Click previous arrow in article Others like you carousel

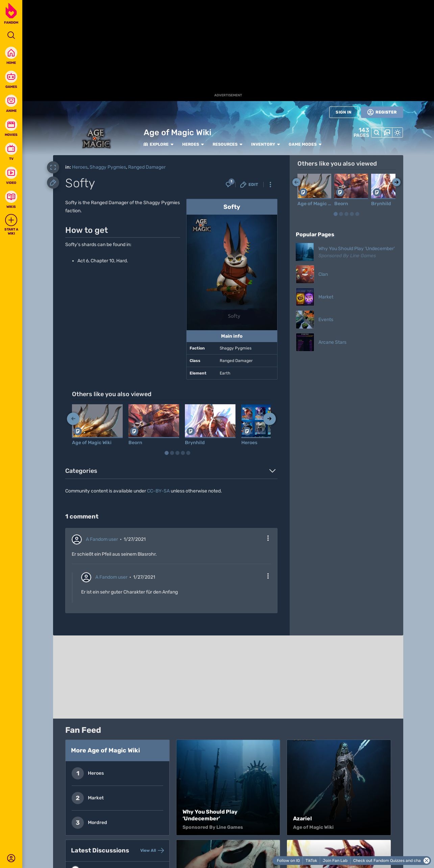coord(73,419)
